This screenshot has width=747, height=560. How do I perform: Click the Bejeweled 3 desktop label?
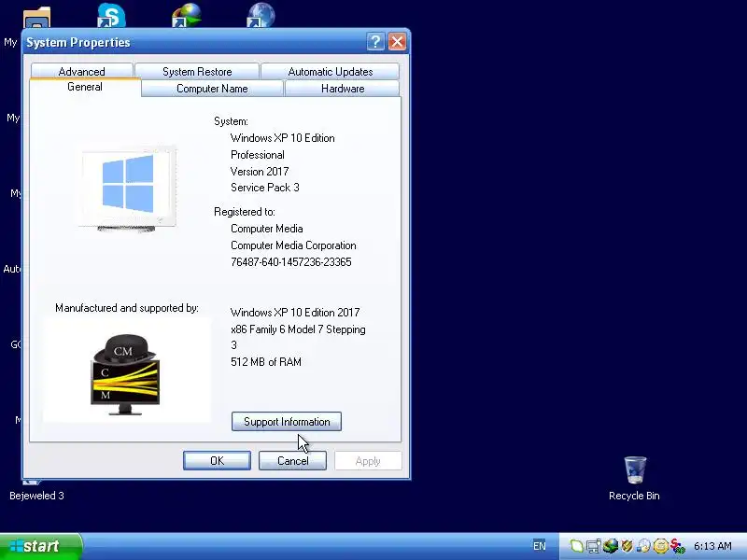[x=36, y=496]
